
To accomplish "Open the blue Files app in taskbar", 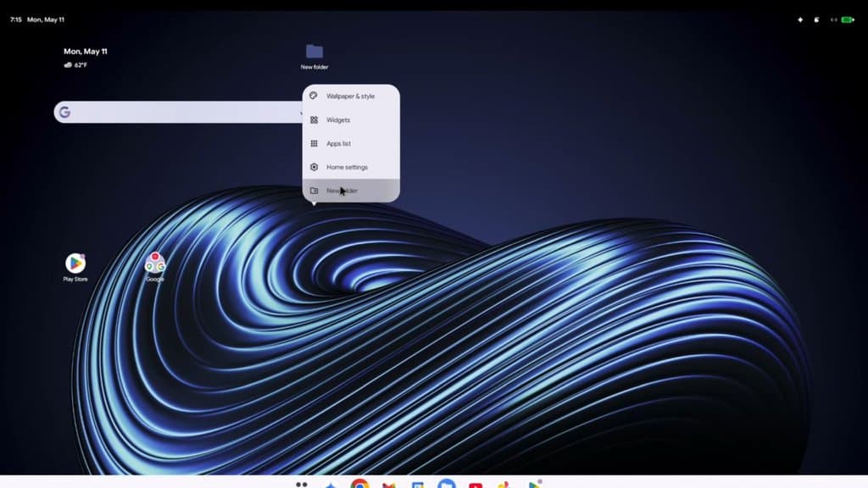I will (446, 484).
